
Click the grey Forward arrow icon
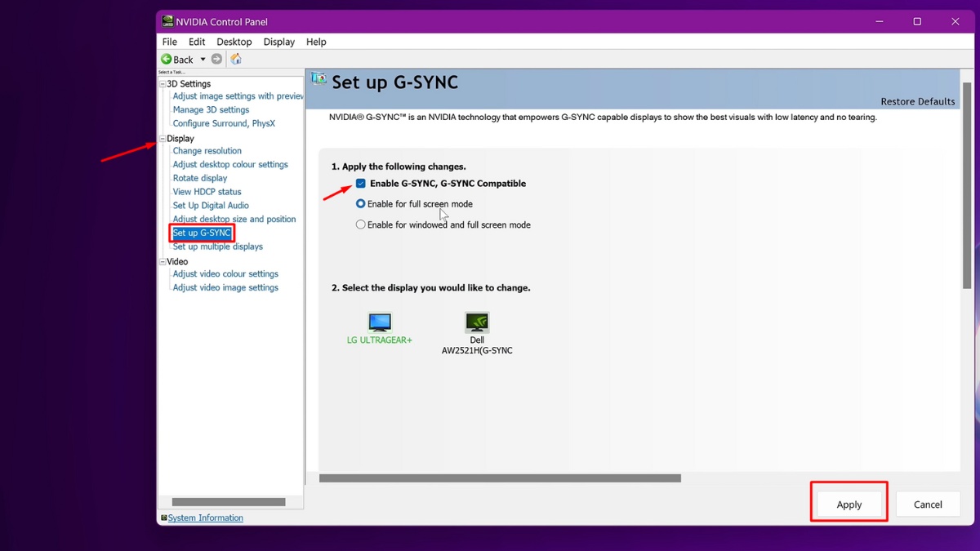click(x=216, y=60)
